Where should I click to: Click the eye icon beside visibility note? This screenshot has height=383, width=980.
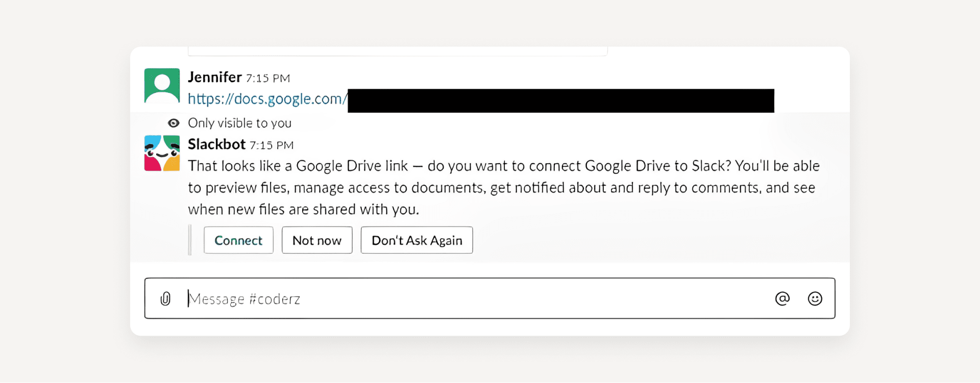point(174,123)
